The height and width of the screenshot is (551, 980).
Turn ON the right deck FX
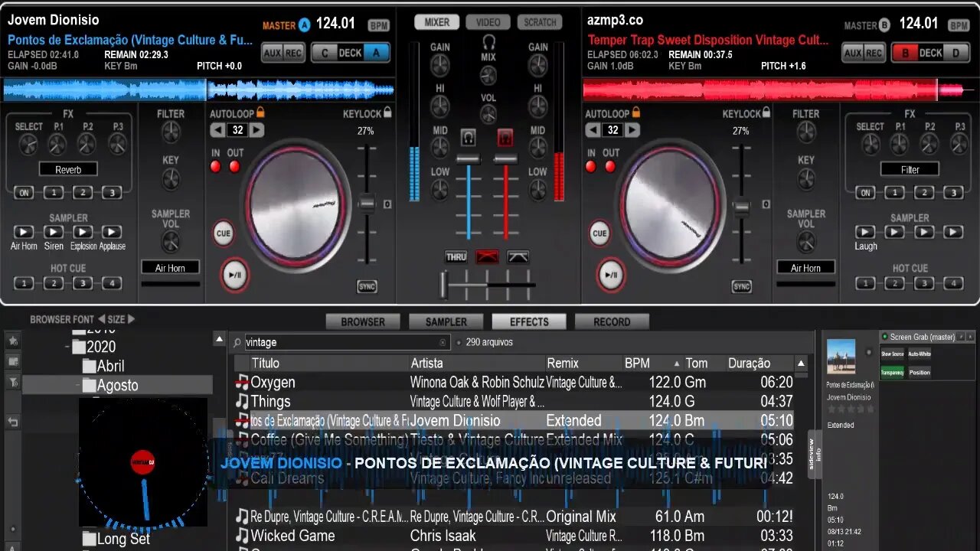click(865, 193)
